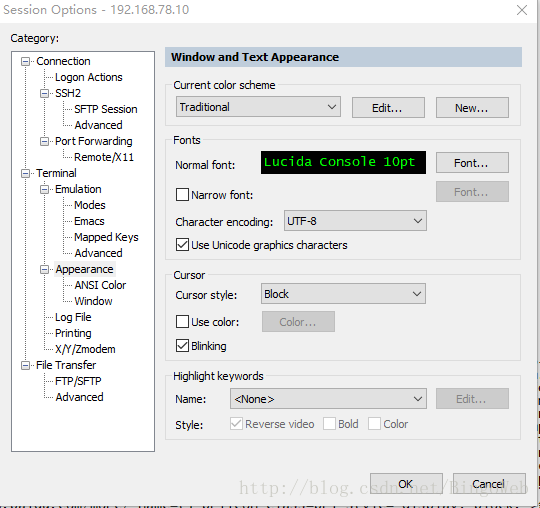Screen dimensions: 540x508
Task: Click the Lucida Console 10pt font preview
Action: click(343, 162)
